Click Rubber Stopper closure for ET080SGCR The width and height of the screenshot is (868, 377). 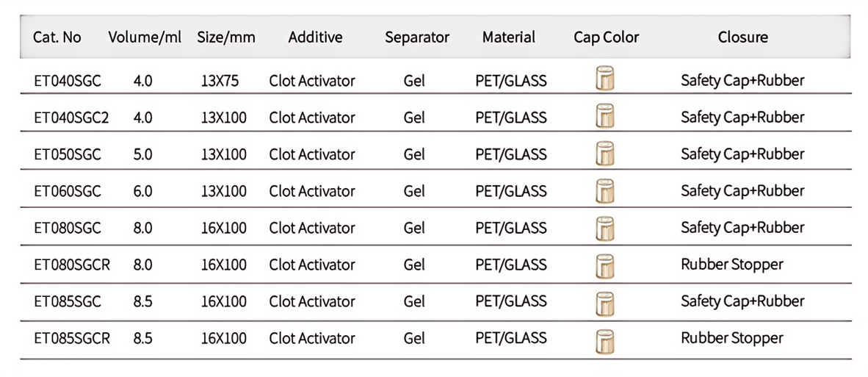[x=731, y=265]
